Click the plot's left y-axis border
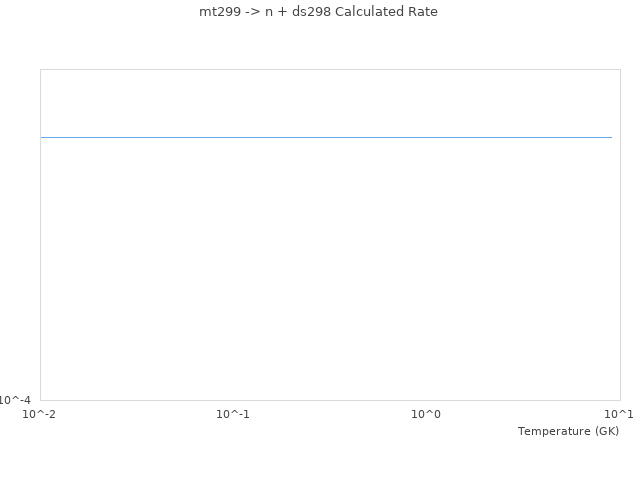 [40, 250]
